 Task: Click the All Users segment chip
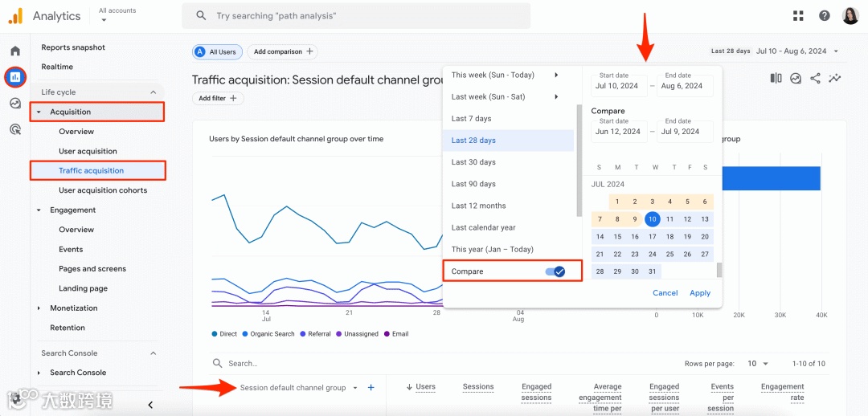coord(217,52)
